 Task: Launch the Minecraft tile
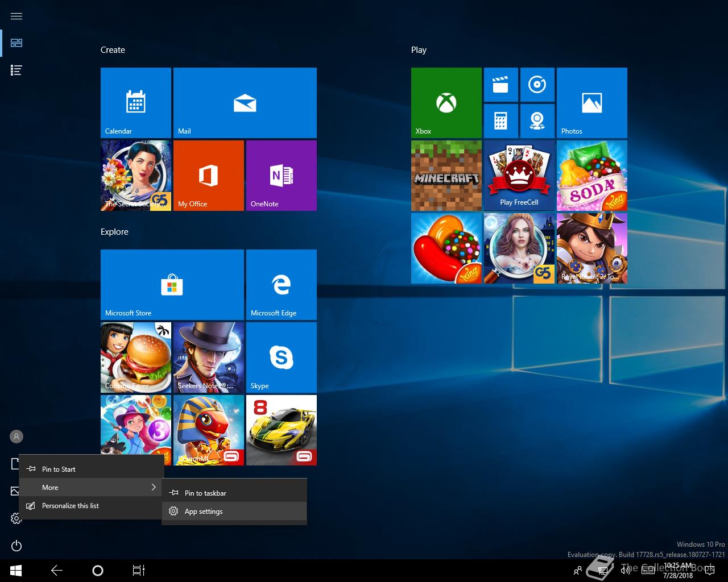[x=446, y=176]
